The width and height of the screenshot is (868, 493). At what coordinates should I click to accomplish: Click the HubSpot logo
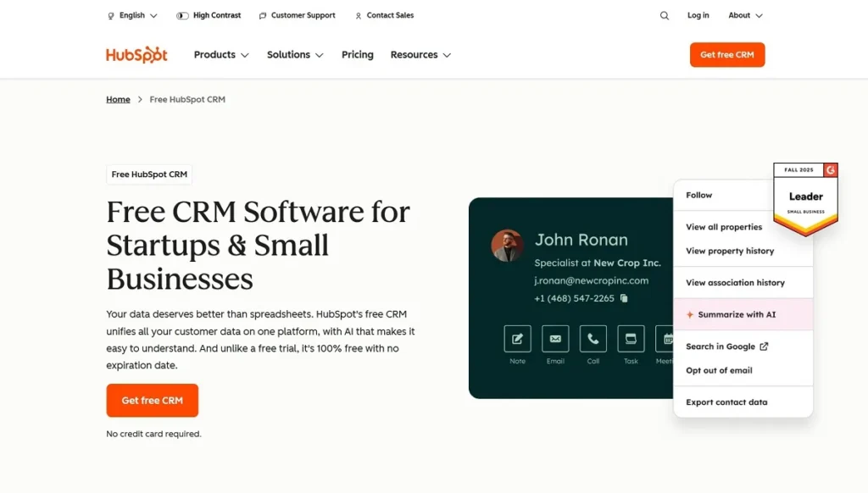pyautogui.click(x=136, y=54)
